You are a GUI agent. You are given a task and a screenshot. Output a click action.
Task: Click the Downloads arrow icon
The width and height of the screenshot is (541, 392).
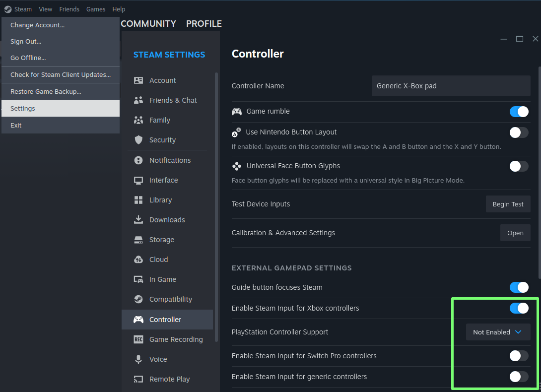coord(139,220)
